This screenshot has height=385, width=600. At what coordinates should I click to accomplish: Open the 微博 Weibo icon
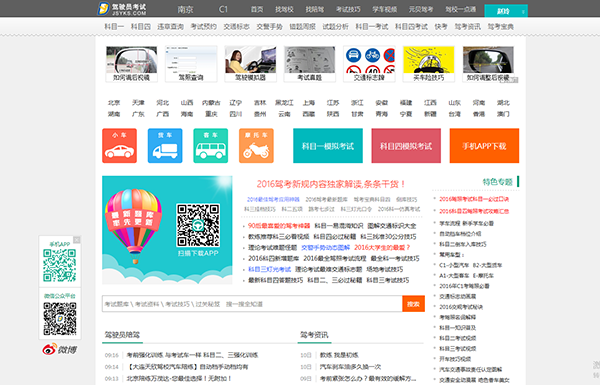coord(60,349)
